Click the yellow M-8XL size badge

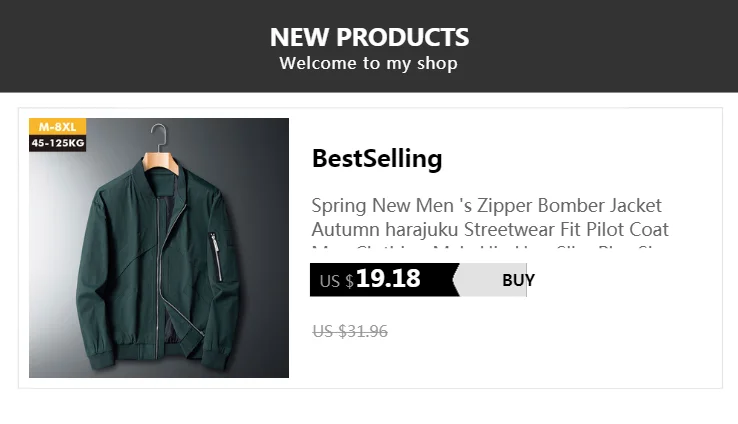point(58,126)
